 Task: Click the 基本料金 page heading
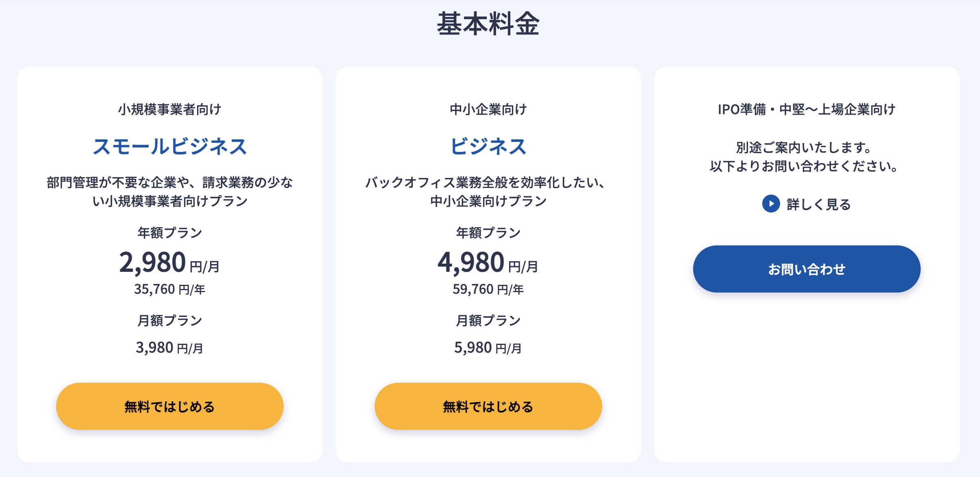coord(488,24)
